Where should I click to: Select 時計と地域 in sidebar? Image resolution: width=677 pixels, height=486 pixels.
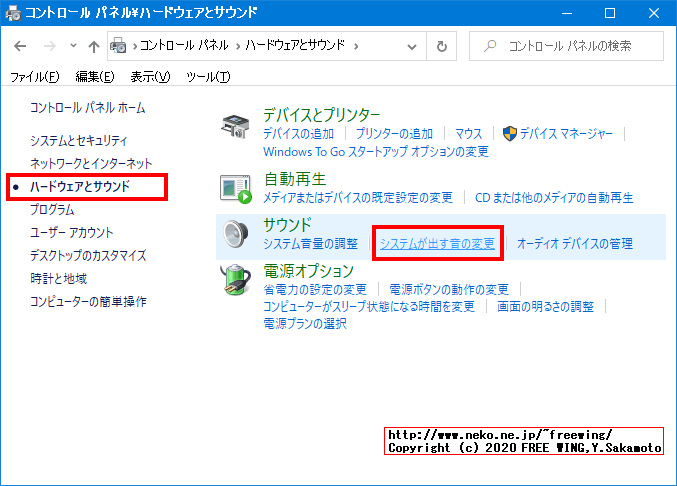click(x=58, y=278)
